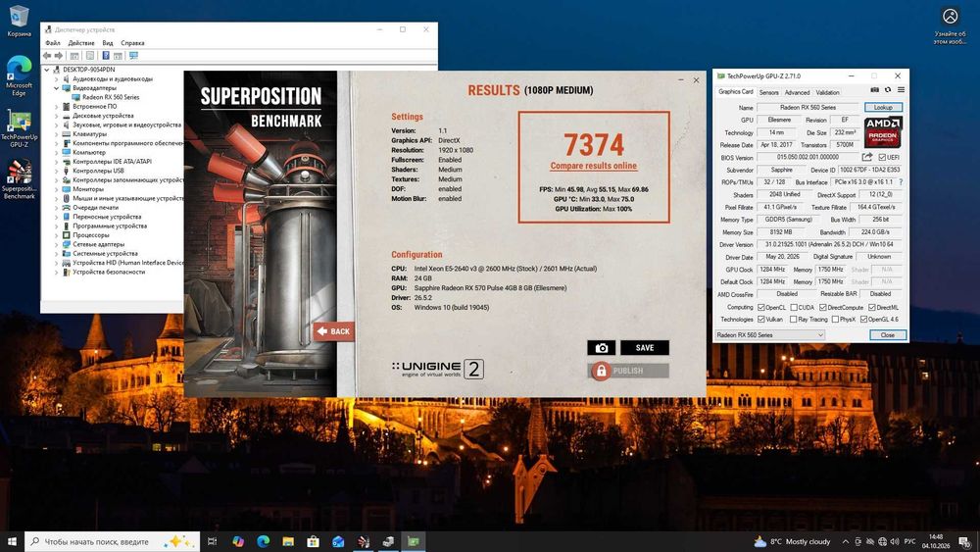The width and height of the screenshot is (980, 552).
Task: Toggle PhysX checkbox in GPU-Z
Action: (835, 320)
